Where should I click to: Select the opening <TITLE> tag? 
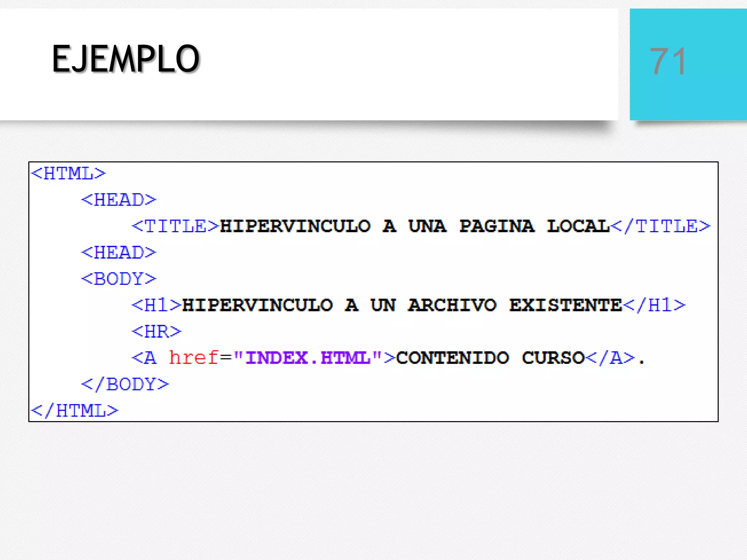[x=175, y=226]
